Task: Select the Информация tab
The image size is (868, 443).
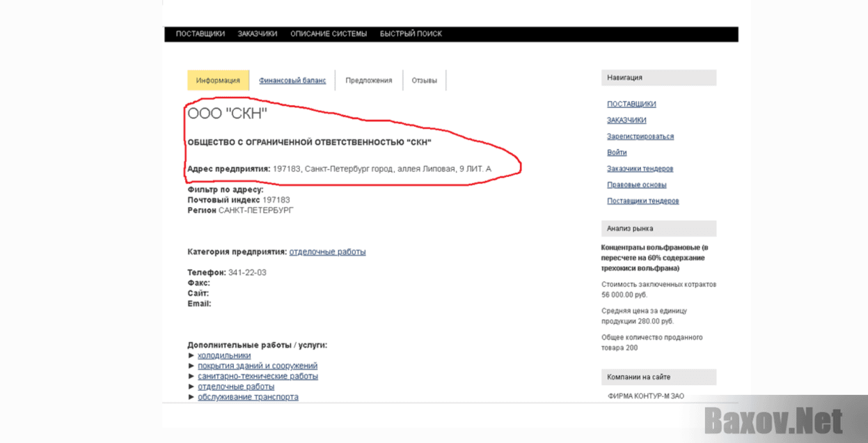Action: 218,81
